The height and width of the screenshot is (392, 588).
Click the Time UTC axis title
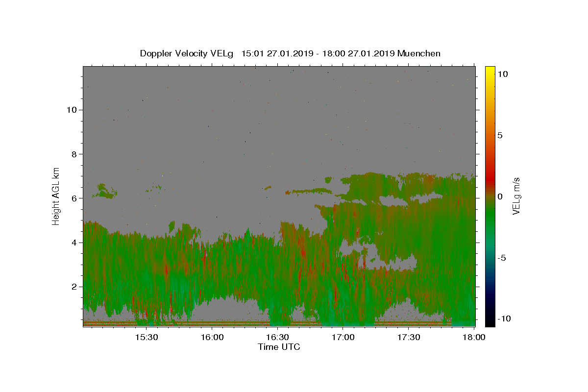click(279, 347)
